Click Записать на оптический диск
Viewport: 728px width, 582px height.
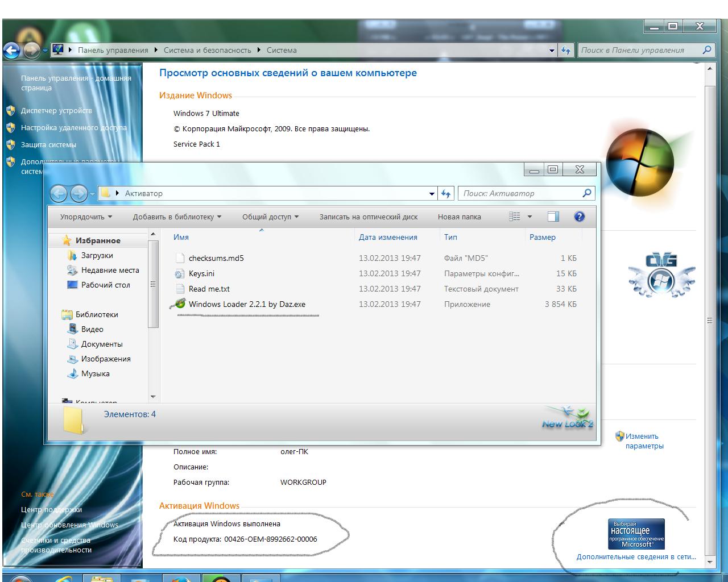pyautogui.click(x=368, y=217)
